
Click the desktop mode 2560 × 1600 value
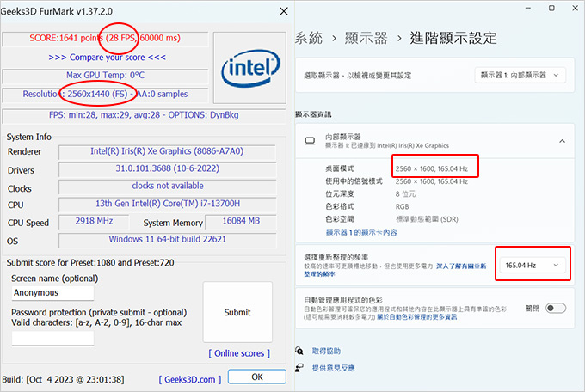click(x=432, y=168)
